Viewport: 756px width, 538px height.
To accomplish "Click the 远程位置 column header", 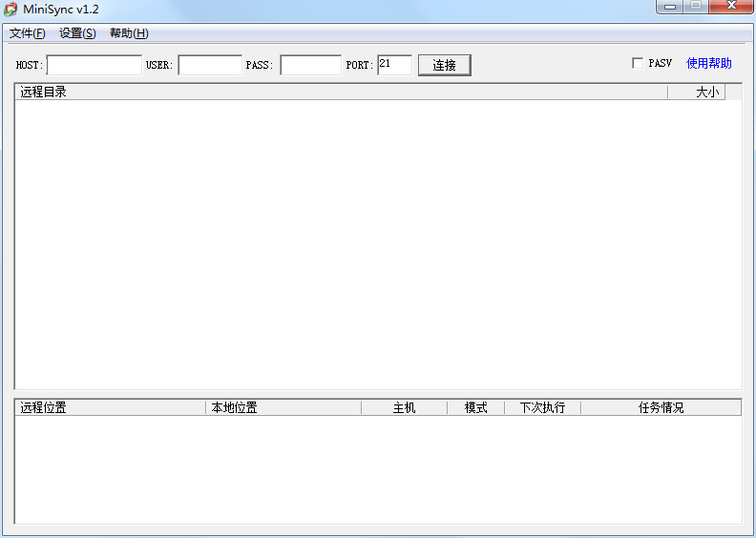I will (x=111, y=407).
